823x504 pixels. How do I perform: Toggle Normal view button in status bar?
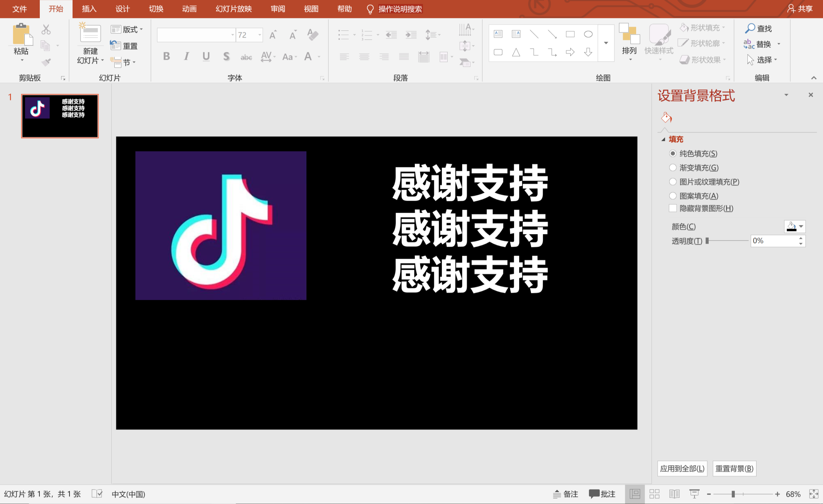click(x=634, y=494)
